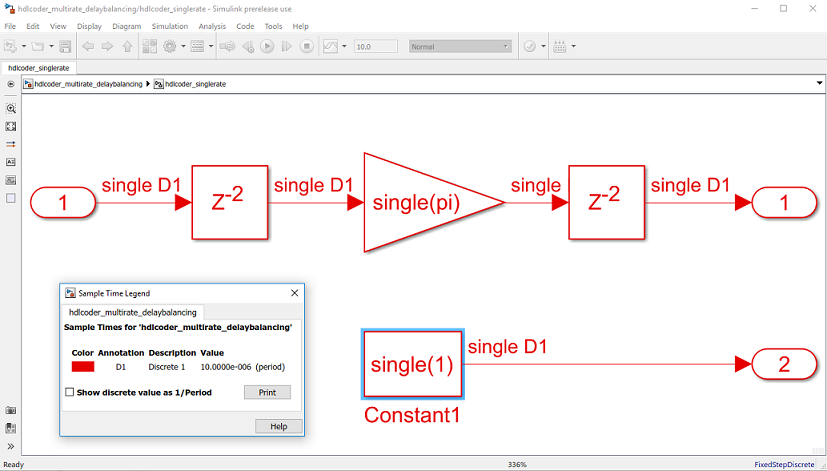Click Hide/Show Model Browser icon
The width and height of the screenshot is (827, 471).
pos(11,84)
